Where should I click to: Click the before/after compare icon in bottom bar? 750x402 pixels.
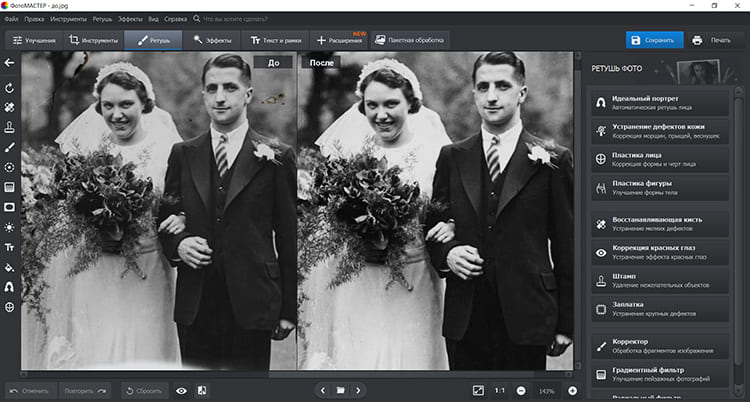coord(201,391)
